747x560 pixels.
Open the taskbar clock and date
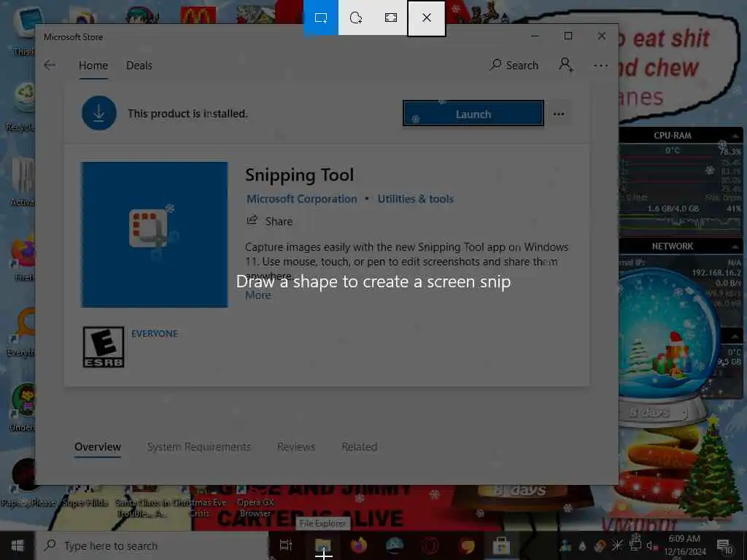pos(684,545)
